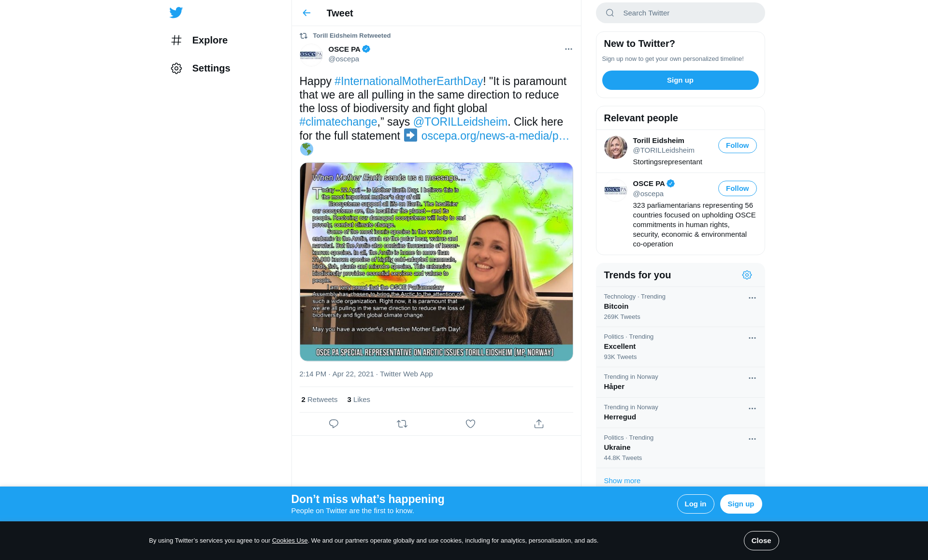Open more options for Bitcoin trend
The image size is (928, 560).
click(x=752, y=298)
